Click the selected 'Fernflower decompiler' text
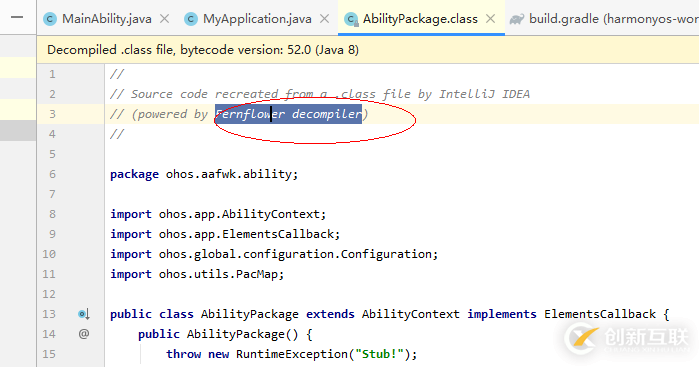 [288, 114]
